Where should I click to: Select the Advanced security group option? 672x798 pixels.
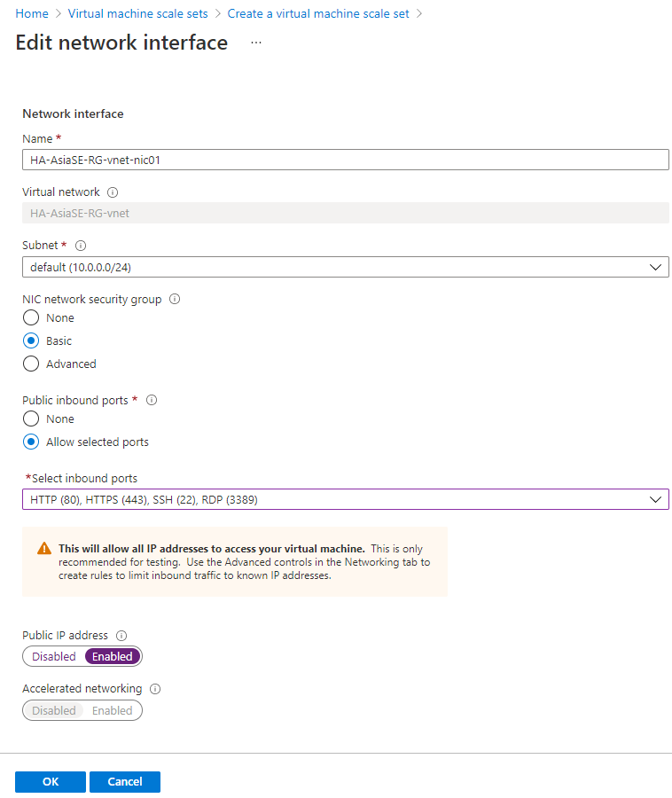point(31,364)
